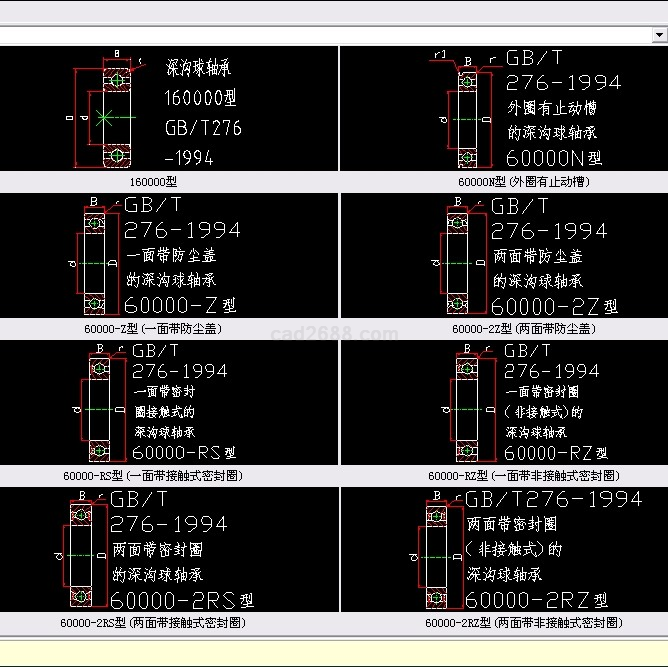
Task: Select the 60000N型 snap ring groove thumbnail
Action: pos(504,110)
